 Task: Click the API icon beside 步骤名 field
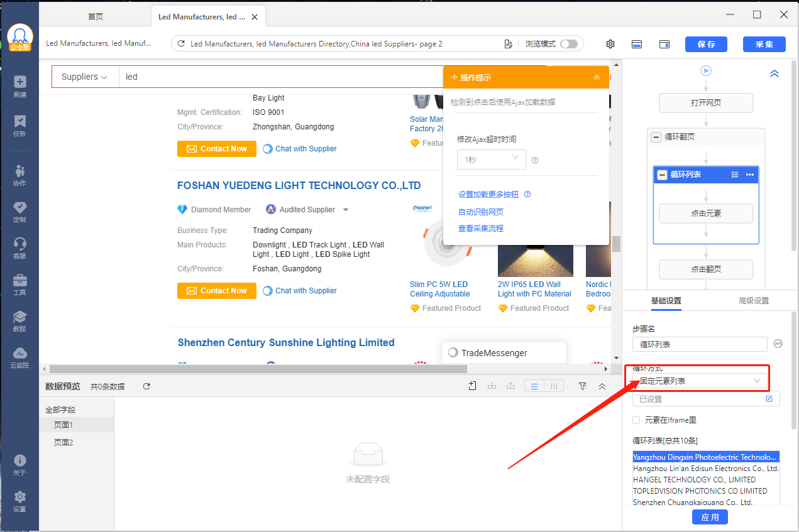(778, 344)
